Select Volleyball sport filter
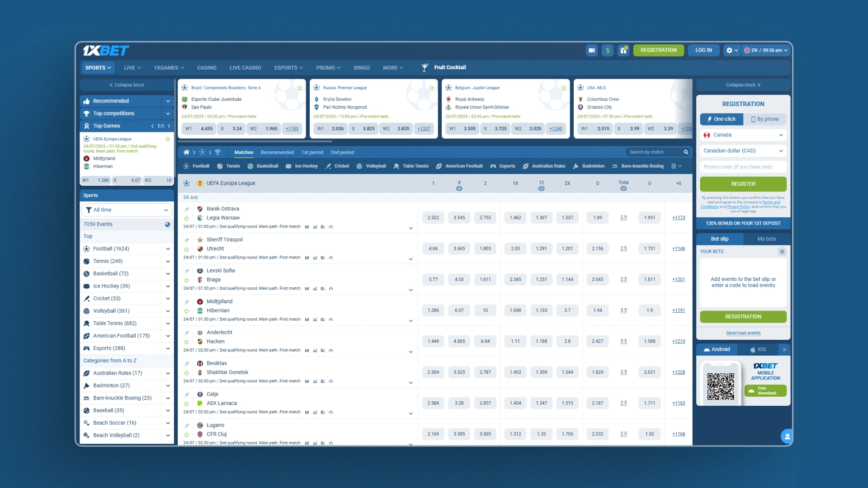This screenshot has height=488, width=868. 371,166
